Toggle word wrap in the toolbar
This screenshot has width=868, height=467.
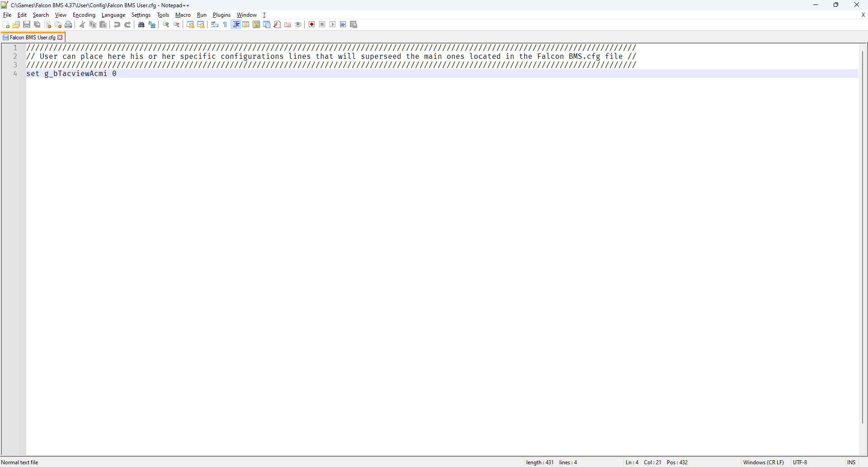click(x=215, y=25)
